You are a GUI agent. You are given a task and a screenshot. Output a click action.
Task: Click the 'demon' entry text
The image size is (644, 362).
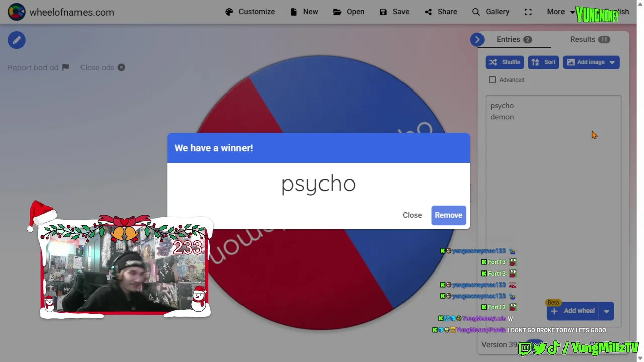[x=502, y=117]
